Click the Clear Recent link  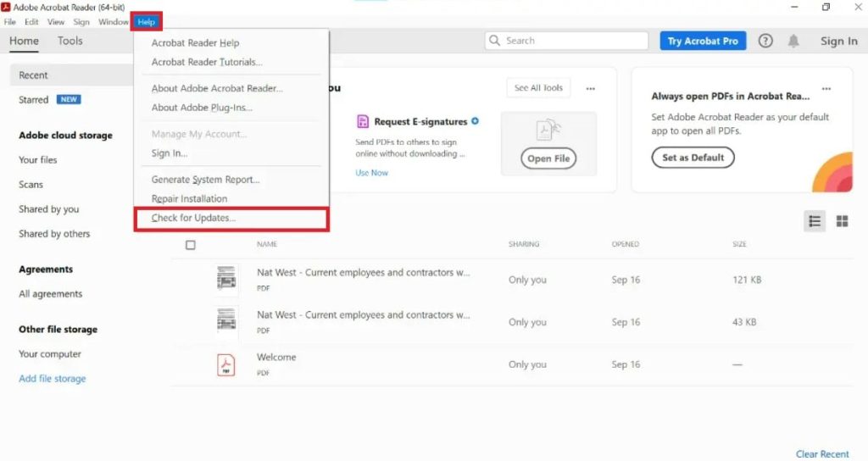click(x=822, y=454)
